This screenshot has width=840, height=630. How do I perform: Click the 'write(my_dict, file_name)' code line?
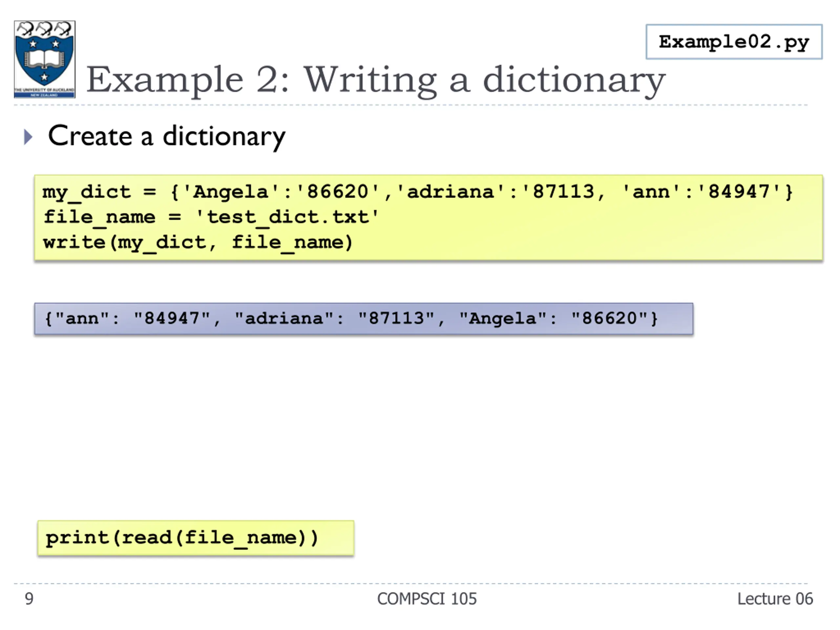(198, 242)
